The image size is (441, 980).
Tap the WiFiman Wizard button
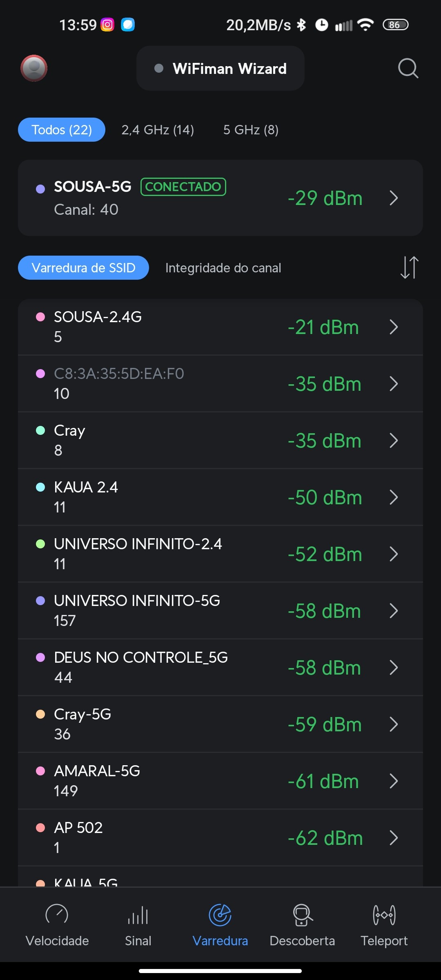[x=220, y=69]
